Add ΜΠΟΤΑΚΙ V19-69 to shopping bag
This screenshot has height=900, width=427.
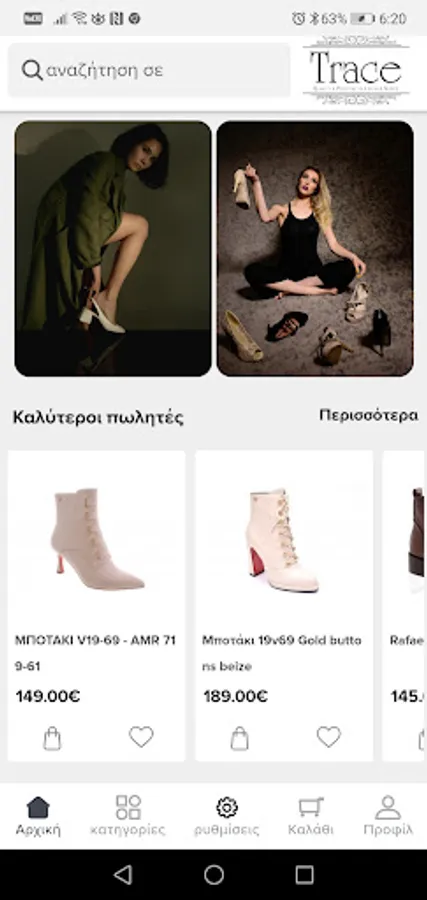pyautogui.click(x=52, y=738)
